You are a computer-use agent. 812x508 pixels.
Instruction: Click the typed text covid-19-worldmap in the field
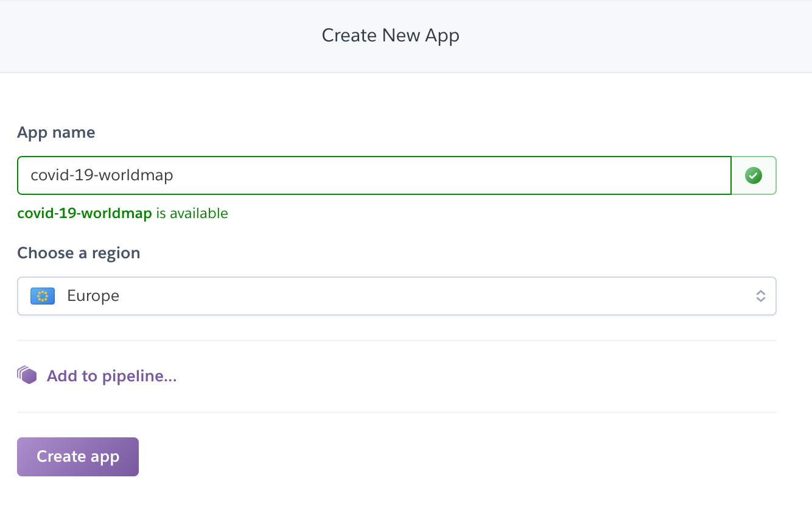(102, 175)
